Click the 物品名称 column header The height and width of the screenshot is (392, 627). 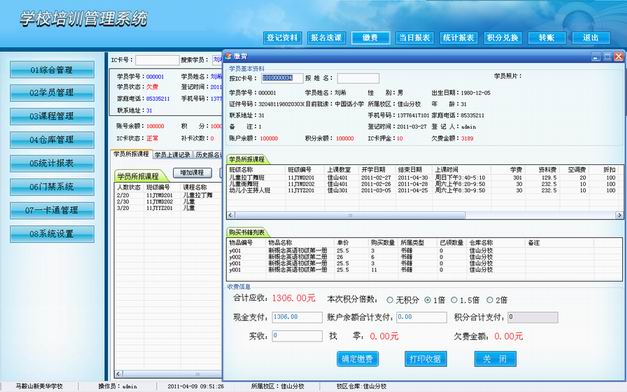tap(300, 243)
